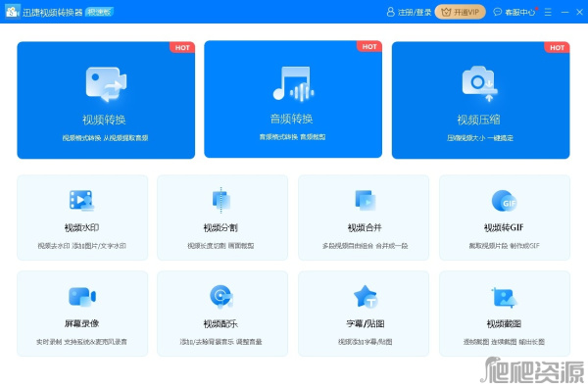Open the 视频压缩 camera compress icon

[x=479, y=83]
